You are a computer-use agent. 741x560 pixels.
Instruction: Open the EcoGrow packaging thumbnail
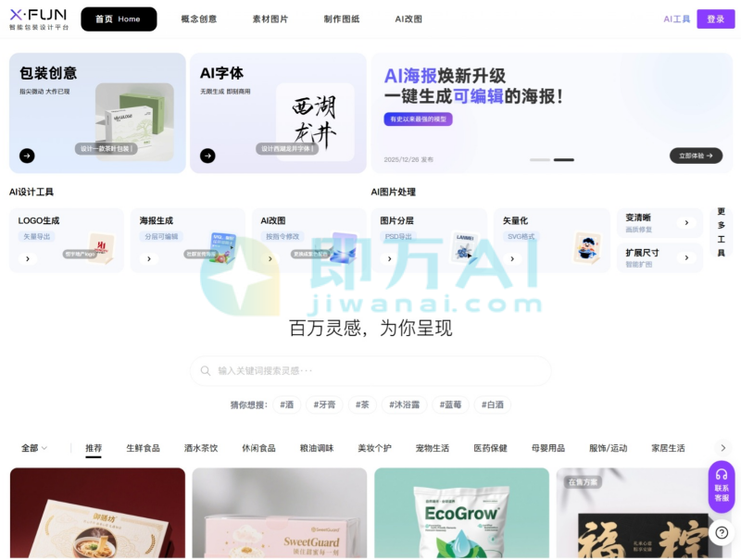[x=461, y=514]
